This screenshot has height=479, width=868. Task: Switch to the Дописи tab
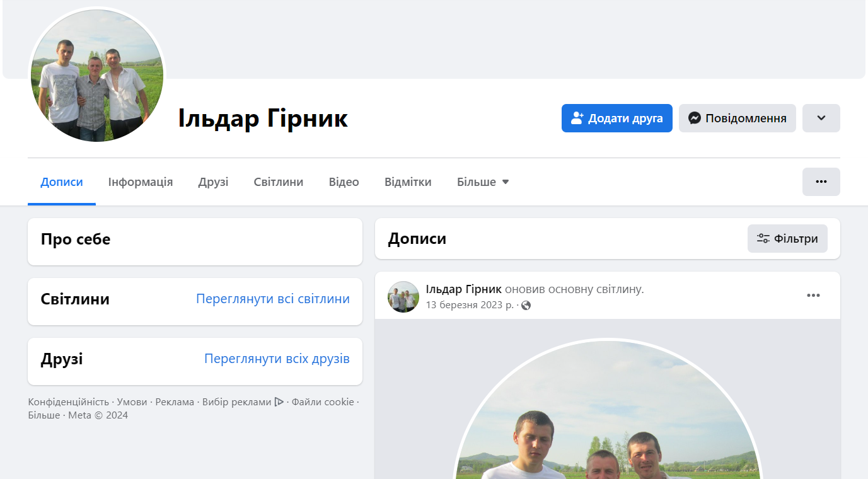[62, 182]
